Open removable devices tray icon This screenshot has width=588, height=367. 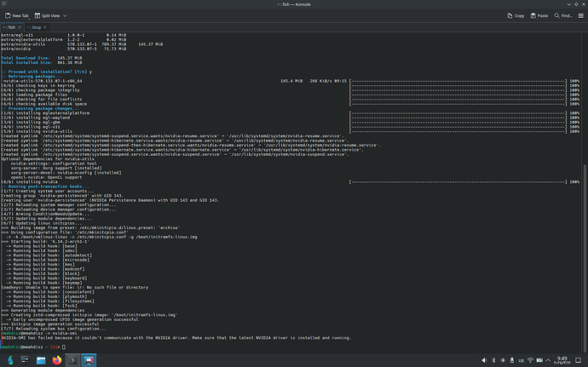pos(512,360)
